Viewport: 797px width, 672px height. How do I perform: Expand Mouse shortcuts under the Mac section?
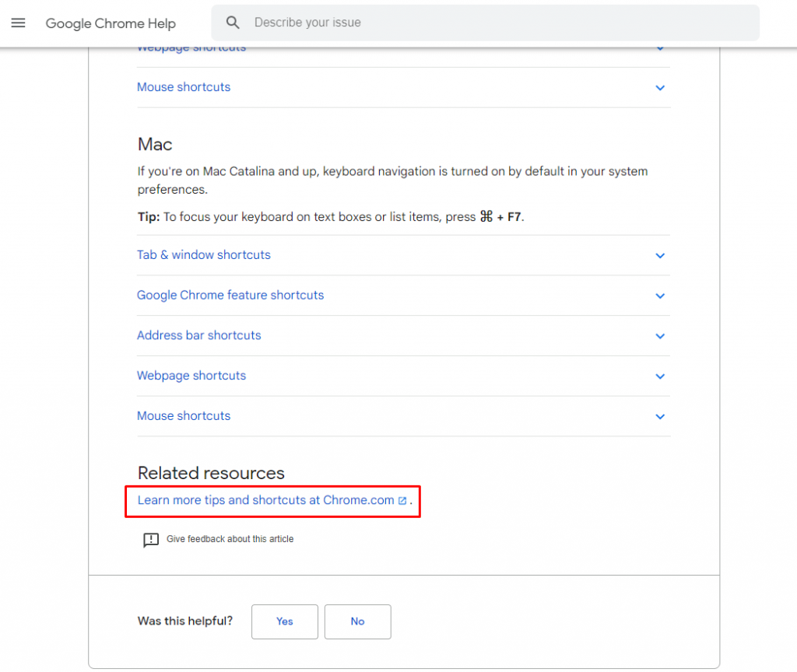point(404,416)
